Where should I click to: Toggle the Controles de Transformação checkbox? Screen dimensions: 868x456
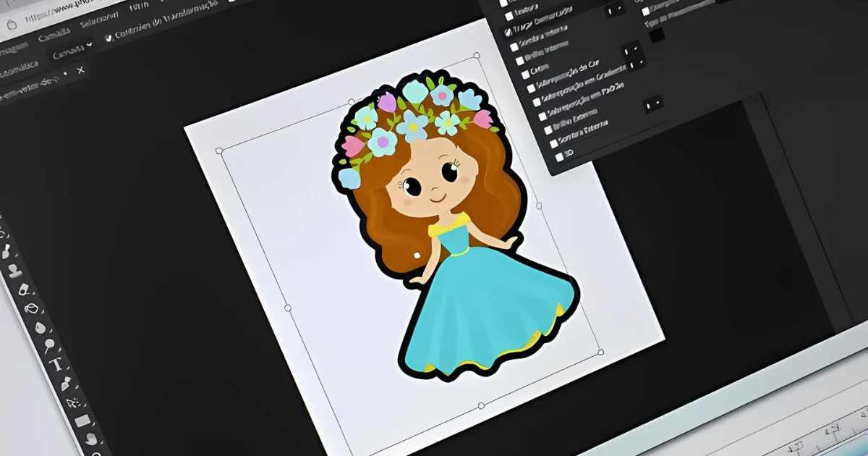[109, 37]
